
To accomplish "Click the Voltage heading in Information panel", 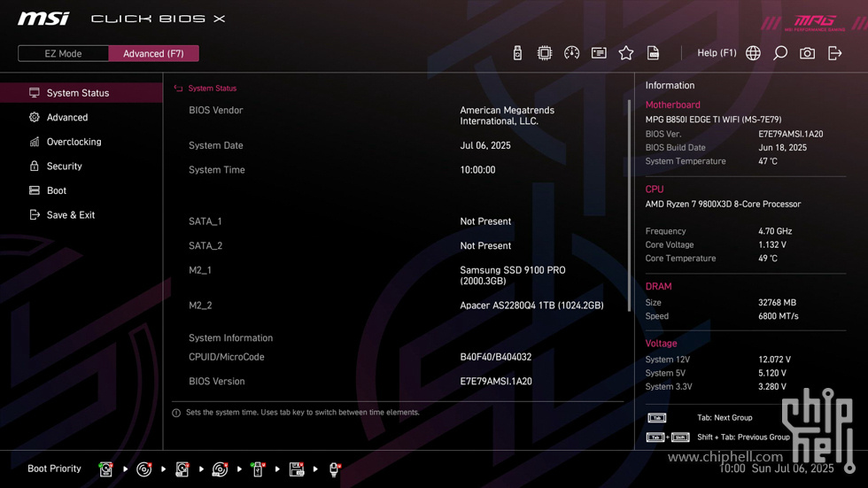I will 661,343.
